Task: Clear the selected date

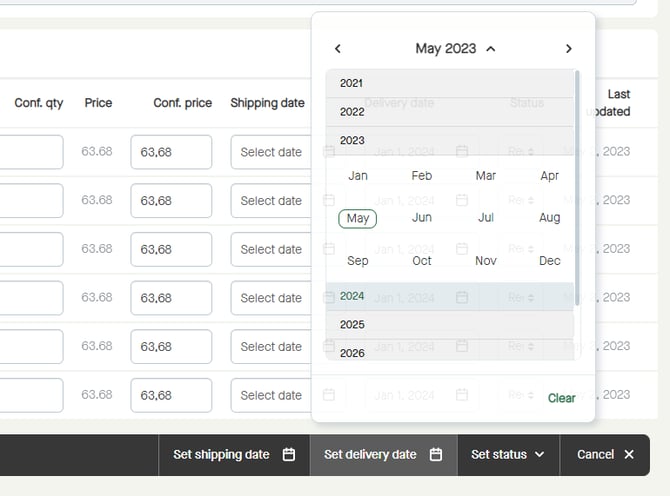Action: pyautogui.click(x=561, y=398)
